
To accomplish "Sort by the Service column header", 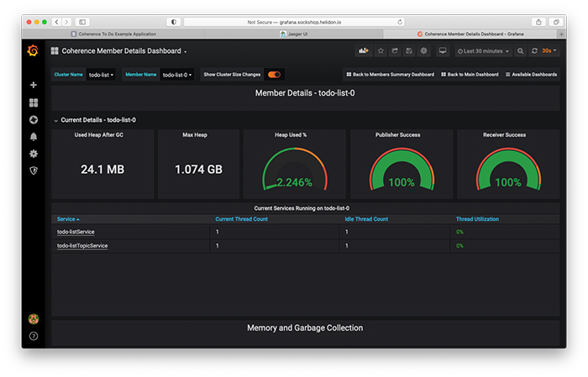I will click(68, 219).
